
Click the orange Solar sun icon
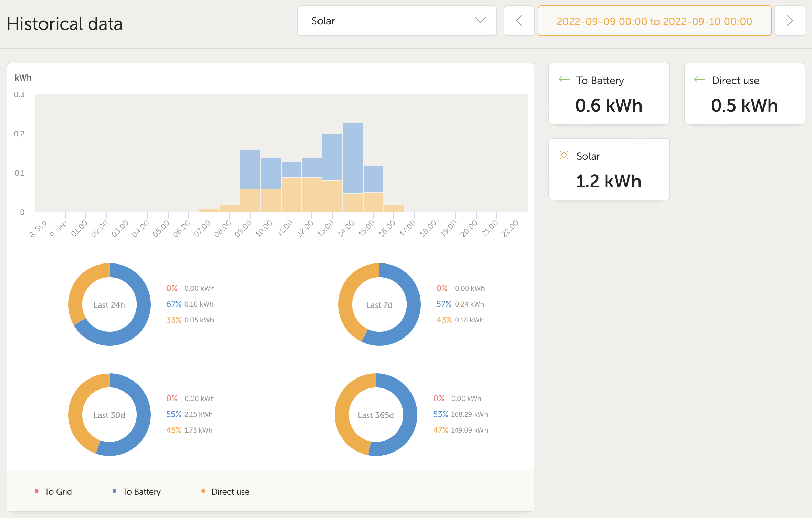(x=564, y=155)
